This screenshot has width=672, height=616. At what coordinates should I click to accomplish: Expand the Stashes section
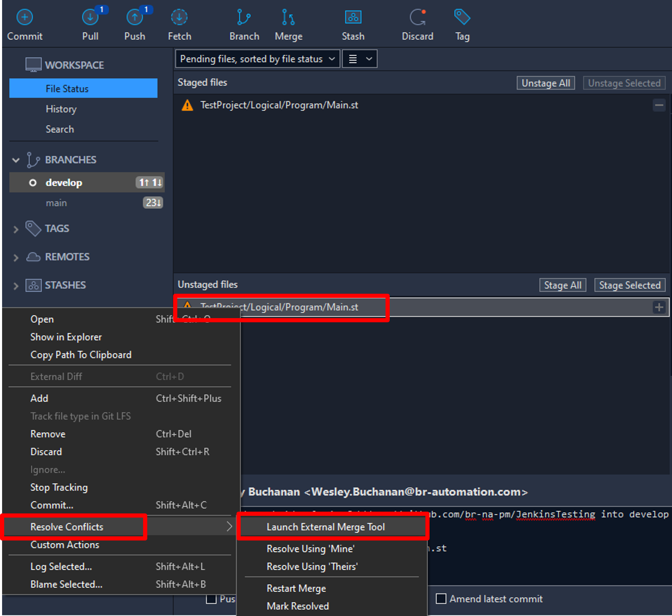click(16, 286)
